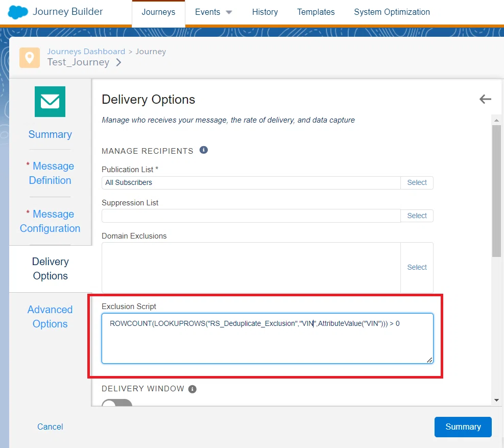
Task: Click the journey location pin icon
Action: (x=30, y=58)
